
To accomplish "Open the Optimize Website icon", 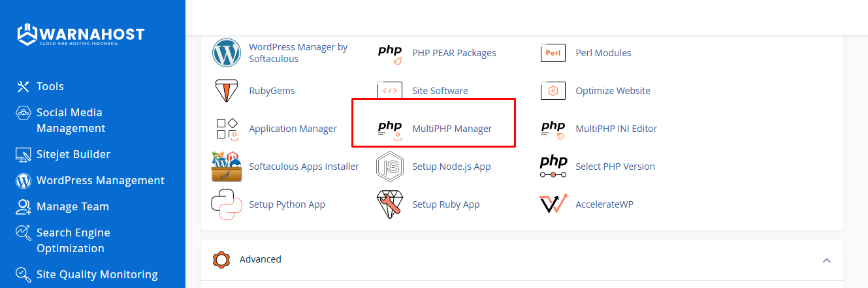I will [553, 91].
